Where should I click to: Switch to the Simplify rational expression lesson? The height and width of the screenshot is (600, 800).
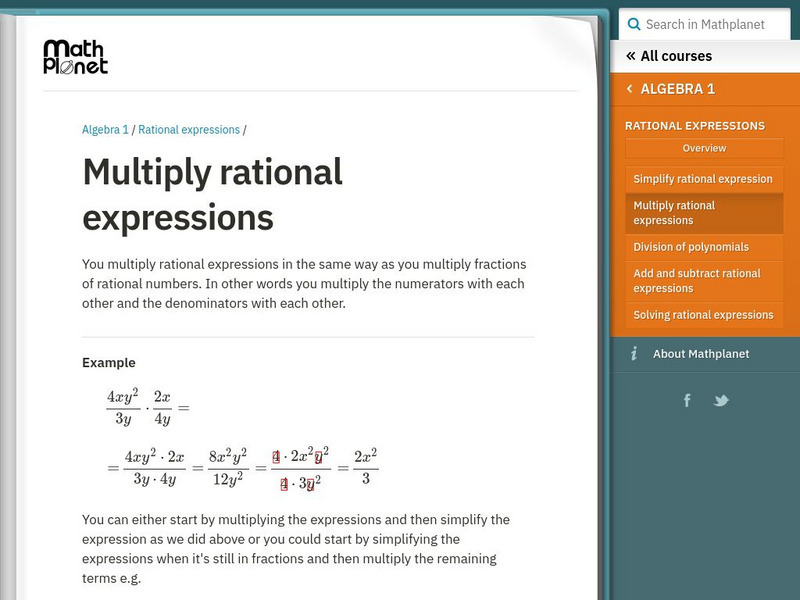[704, 178]
